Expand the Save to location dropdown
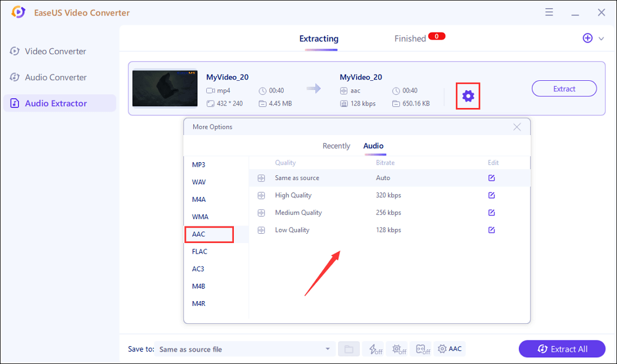617x364 pixels. pyautogui.click(x=327, y=349)
